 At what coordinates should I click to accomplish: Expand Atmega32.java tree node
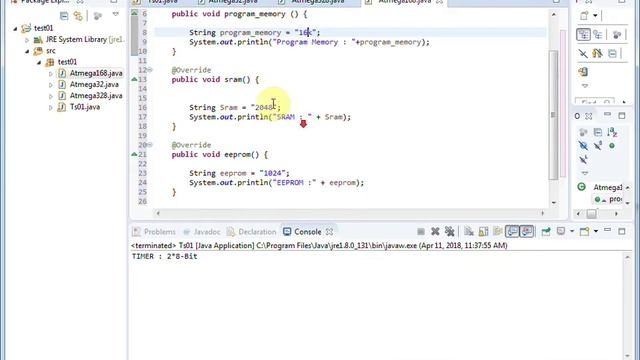(x=51, y=85)
